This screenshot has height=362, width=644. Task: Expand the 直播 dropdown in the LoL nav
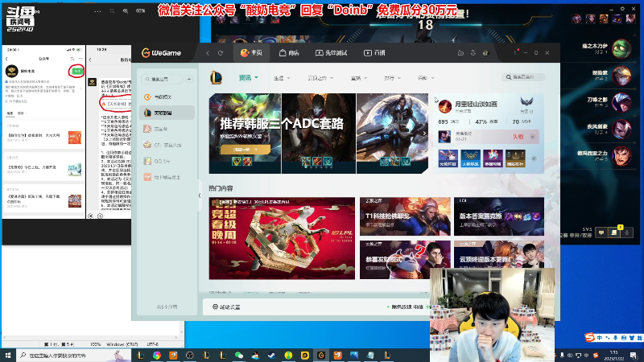[358, 78]
